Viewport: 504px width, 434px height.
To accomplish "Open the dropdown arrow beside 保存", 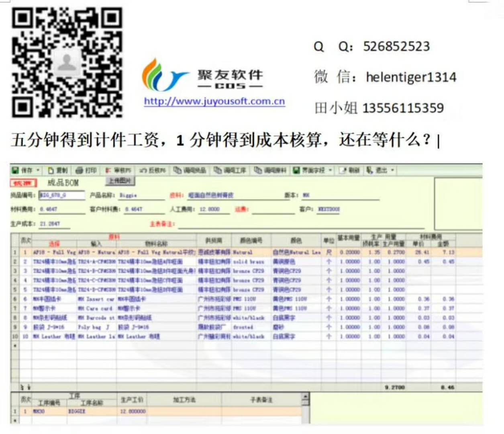I will [38, 170].
